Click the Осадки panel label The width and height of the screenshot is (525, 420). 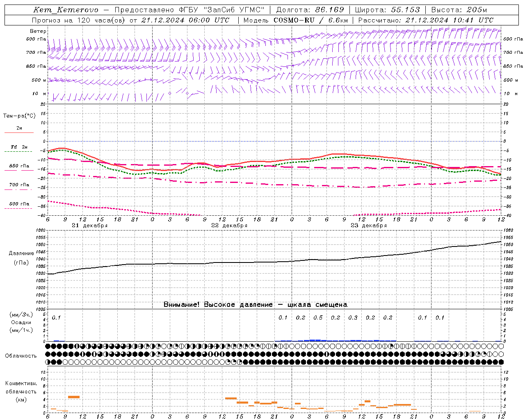[x=21, y=322]
